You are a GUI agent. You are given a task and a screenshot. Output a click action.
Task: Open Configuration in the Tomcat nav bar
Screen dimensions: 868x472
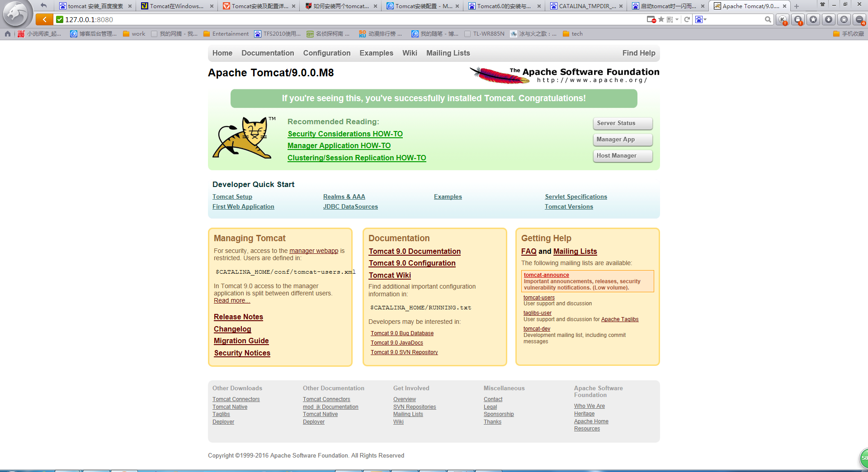point(327,53)
